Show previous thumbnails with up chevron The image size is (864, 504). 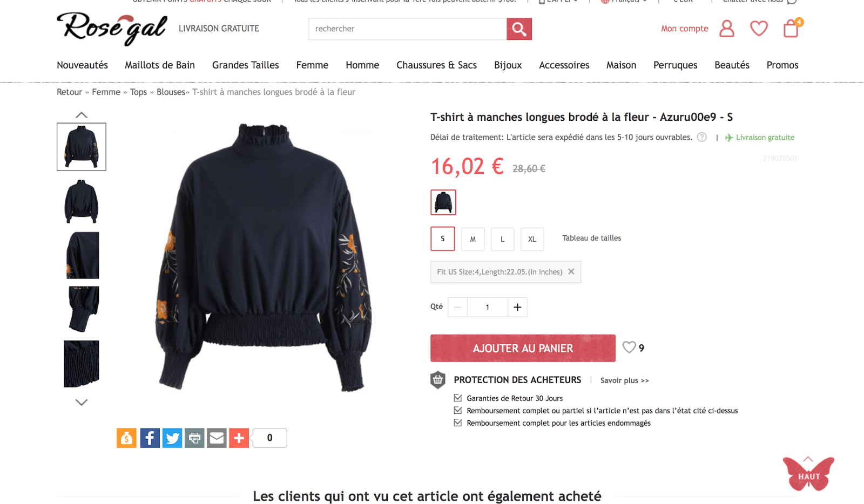pyautogui.click(x=82, y=115)
